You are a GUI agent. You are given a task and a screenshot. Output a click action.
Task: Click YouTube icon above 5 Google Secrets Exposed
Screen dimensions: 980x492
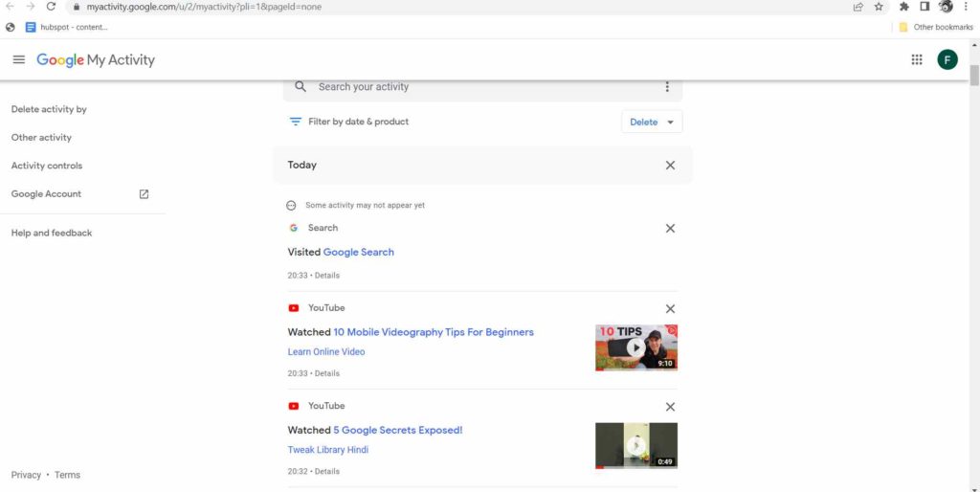(293, 407)
